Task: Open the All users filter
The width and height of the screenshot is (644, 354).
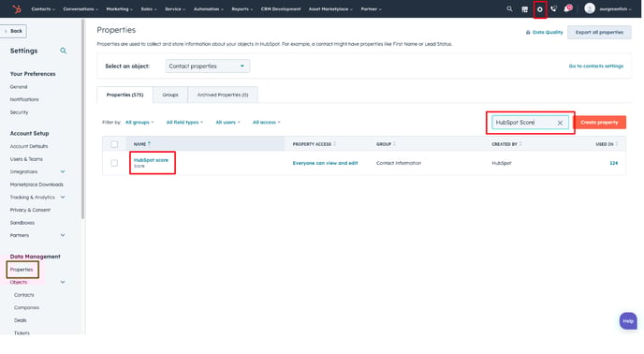Action: [227, 122]
